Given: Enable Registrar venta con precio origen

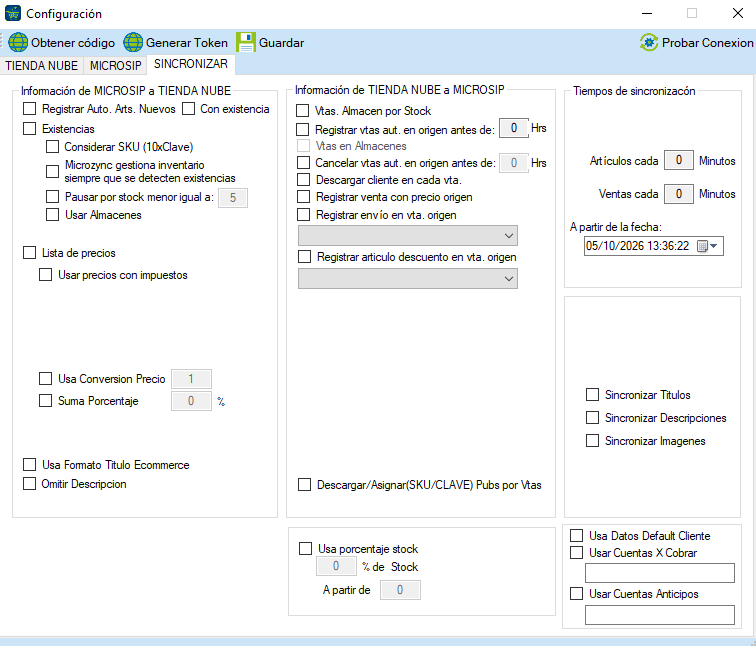Looking at the screenshot, I should pos(303,197).
